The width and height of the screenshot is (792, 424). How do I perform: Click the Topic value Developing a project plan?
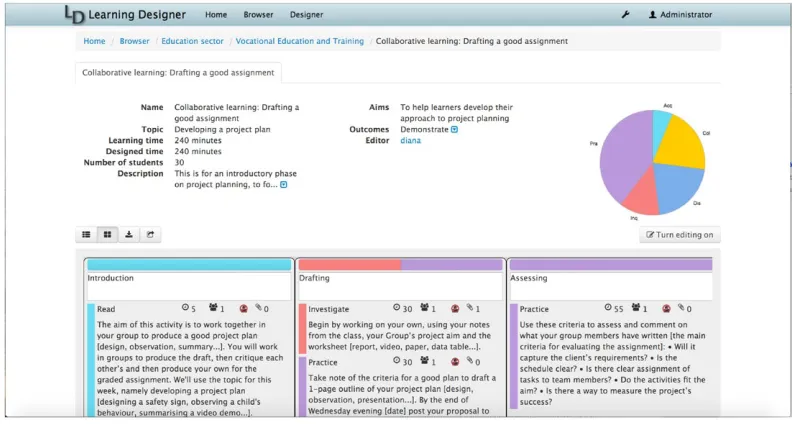coord(222,129)
